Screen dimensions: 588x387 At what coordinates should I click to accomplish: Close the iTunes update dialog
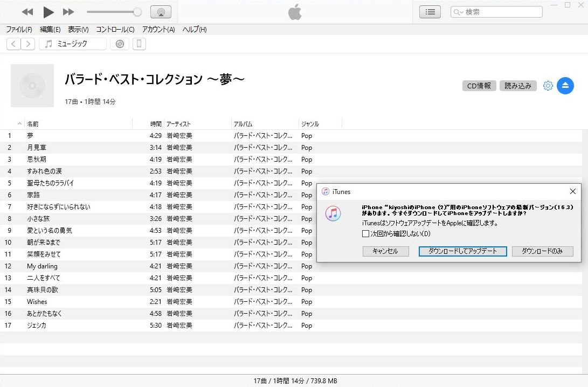pos(572,192)
